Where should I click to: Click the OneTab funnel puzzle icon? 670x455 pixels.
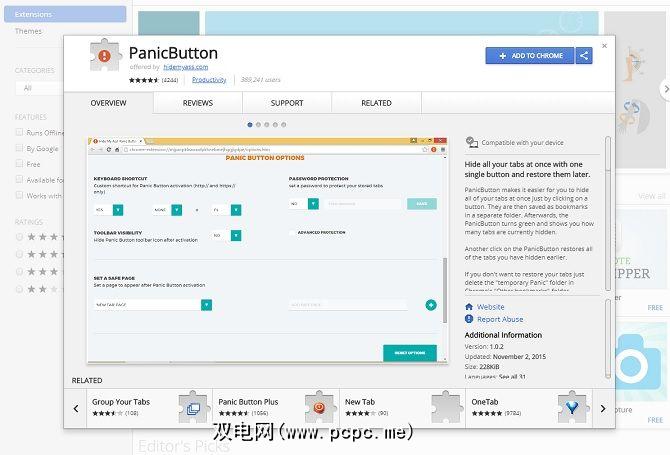[573, 407]
